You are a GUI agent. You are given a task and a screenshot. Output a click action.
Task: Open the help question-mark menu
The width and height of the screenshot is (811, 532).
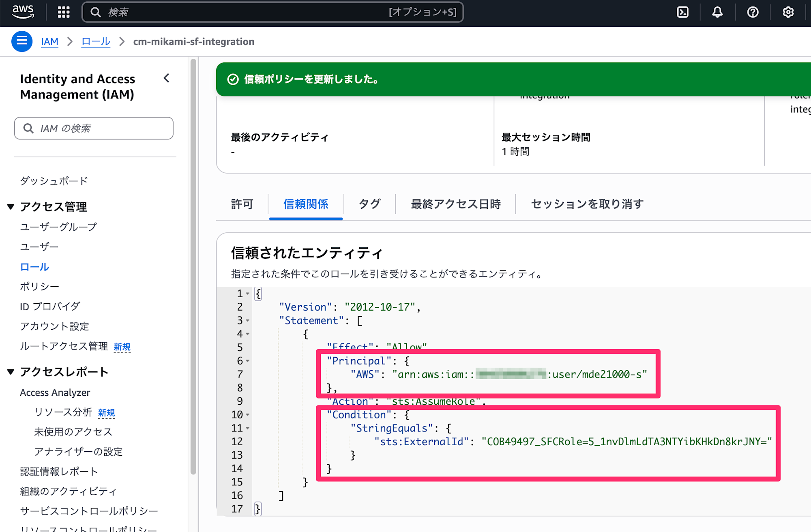click(753, 12)
